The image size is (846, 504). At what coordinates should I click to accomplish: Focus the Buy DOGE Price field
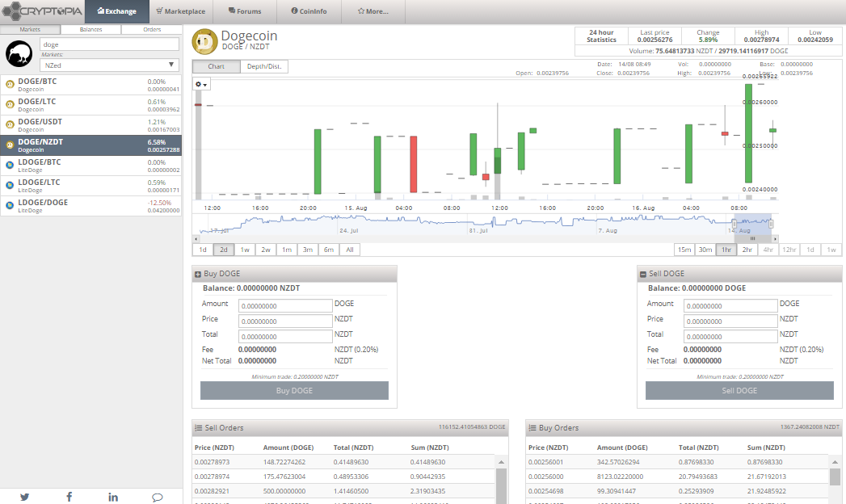coord(285,321)
